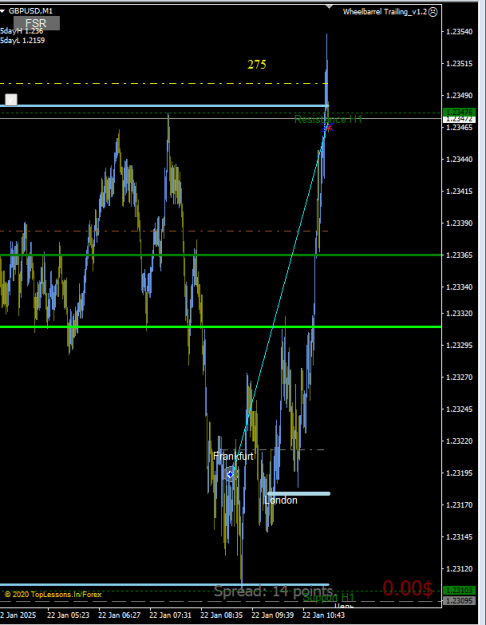This screenshot has height=625, width=486.
Task: Click the 22 Jan 07:31 time label
Action: pos(170,615)
